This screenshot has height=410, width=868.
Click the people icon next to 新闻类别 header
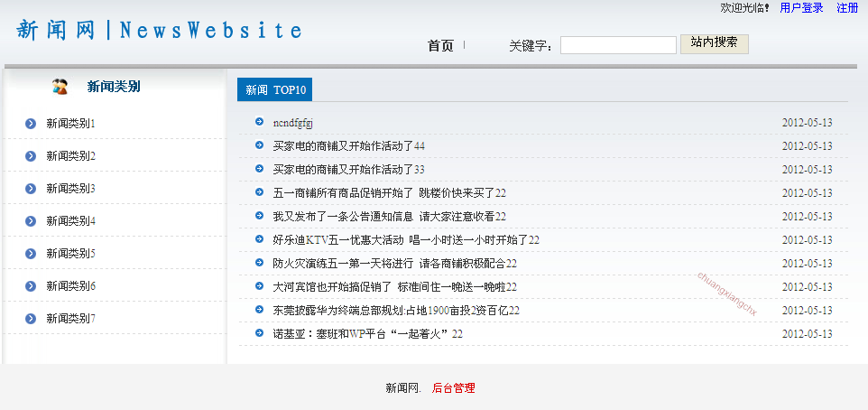(x=60, y=87)
